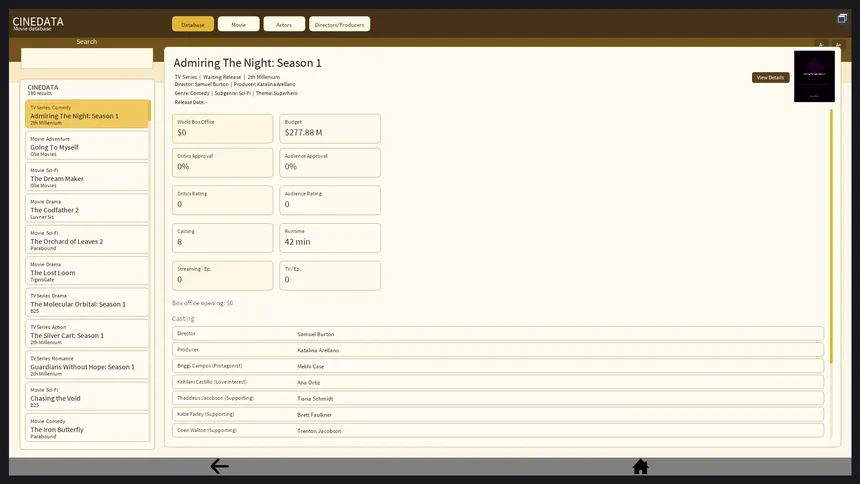This screenshot has width=860, height=484.
Task: Click the Runtime 42 min card
Action: (330, 238)
